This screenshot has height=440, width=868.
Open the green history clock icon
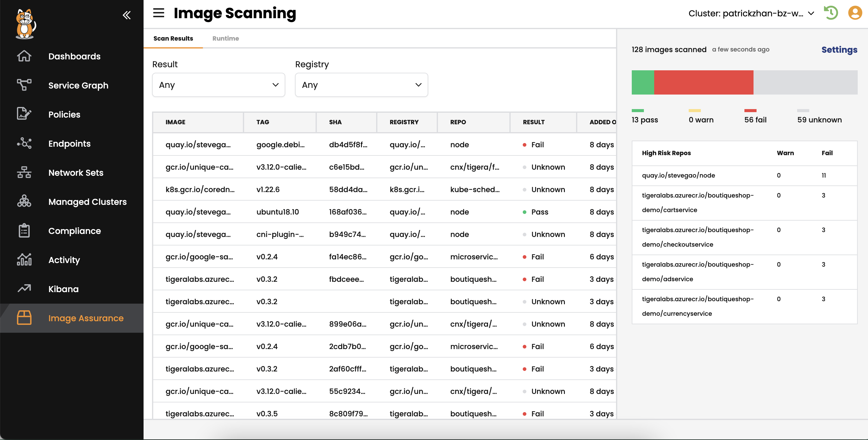tap(831, 13)
